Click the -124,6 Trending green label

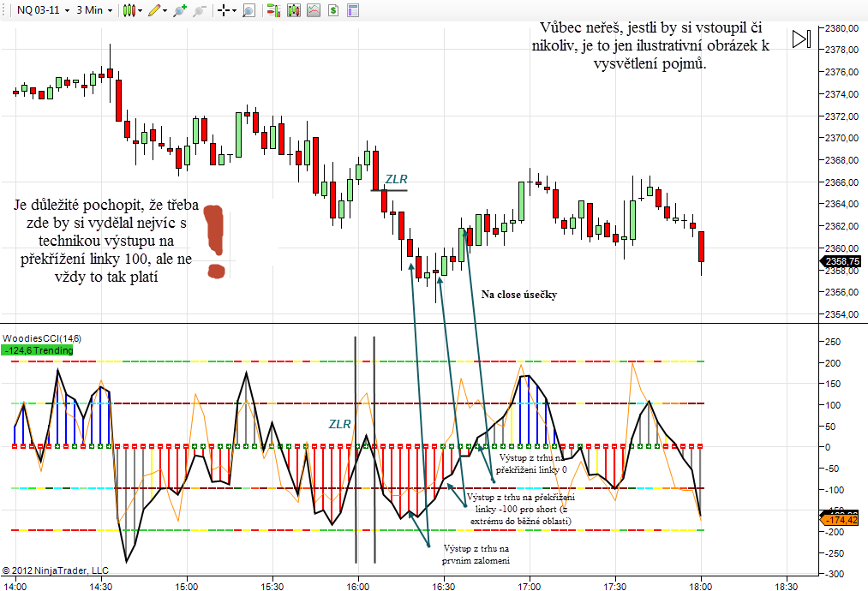point(37,350)
